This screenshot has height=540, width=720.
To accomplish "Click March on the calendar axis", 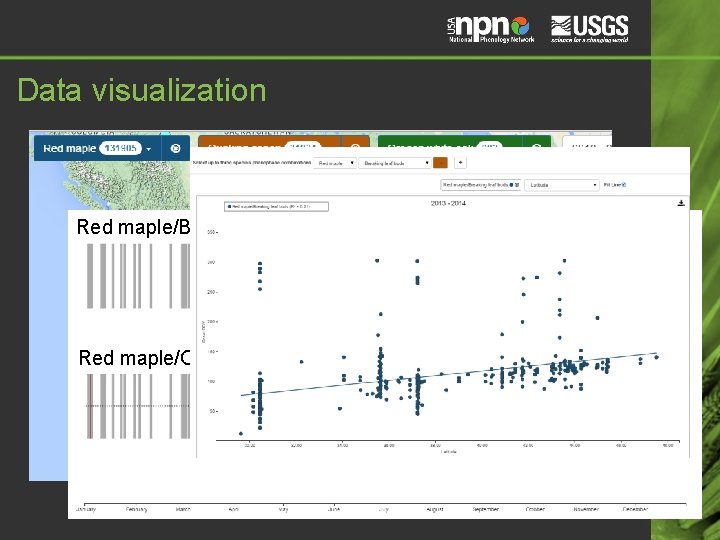I will coord(183,509).
